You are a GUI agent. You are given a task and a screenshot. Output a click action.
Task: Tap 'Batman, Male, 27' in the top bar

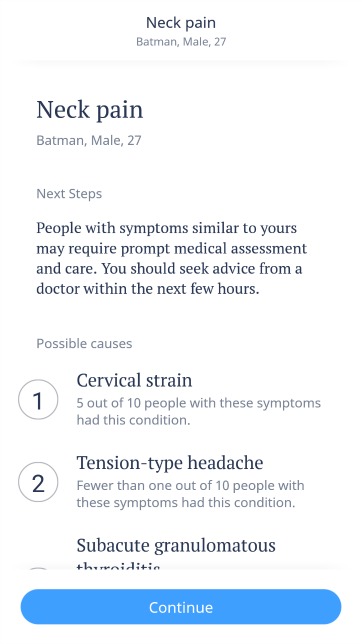click(181, 42)
